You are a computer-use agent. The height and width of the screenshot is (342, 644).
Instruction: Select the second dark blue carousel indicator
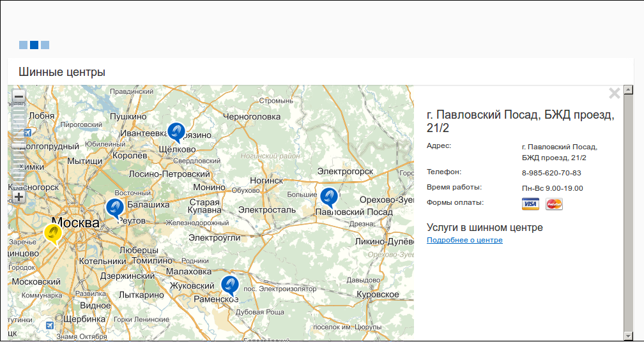pyautogui.click(x=34, y=45)
